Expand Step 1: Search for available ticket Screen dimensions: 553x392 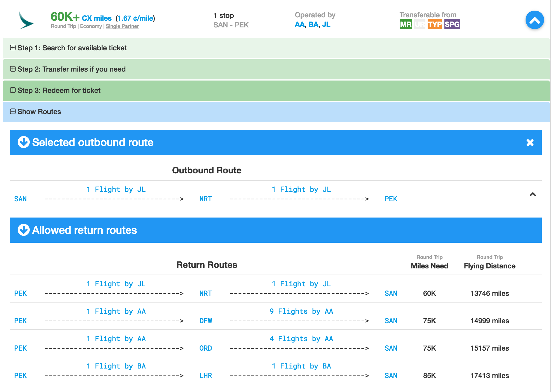276,48
